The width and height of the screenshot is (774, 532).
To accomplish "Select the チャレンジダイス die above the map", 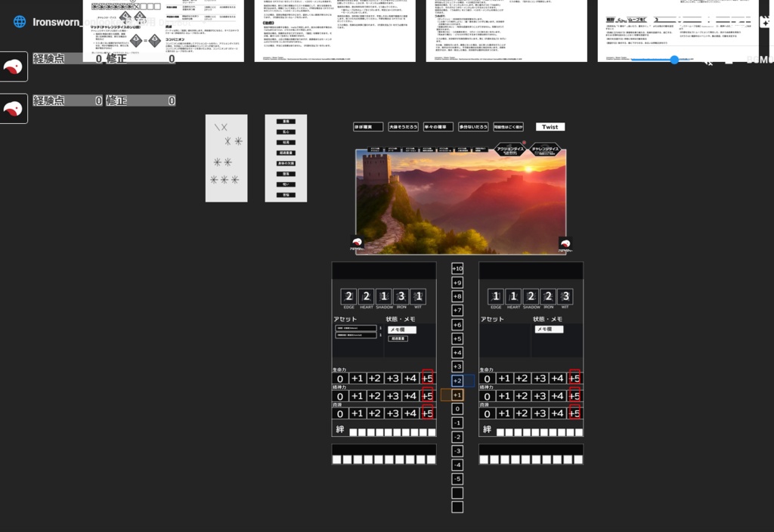I will click(545, 149).
